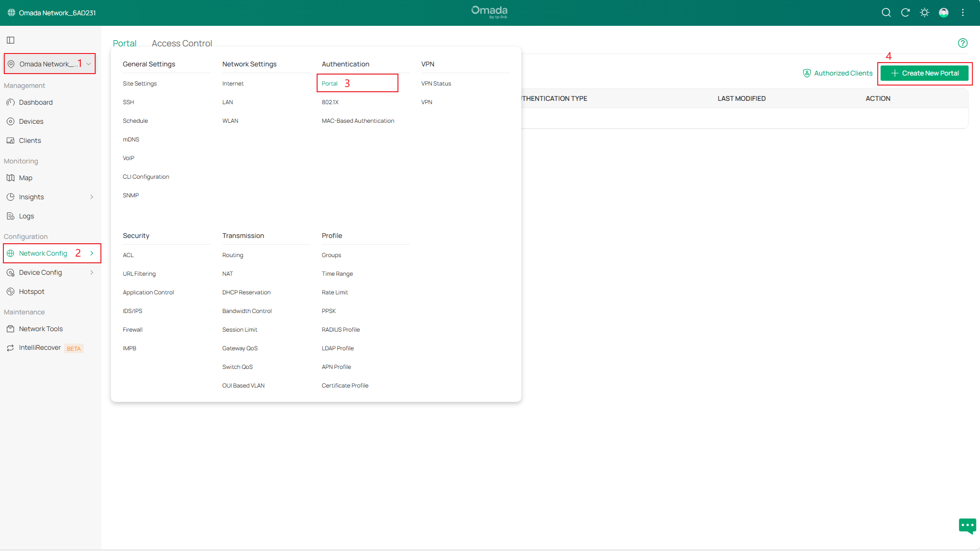Screen dimensions: 980x551
Task: Collapse the sidebar using the panel icon
Action: point(11,40)
